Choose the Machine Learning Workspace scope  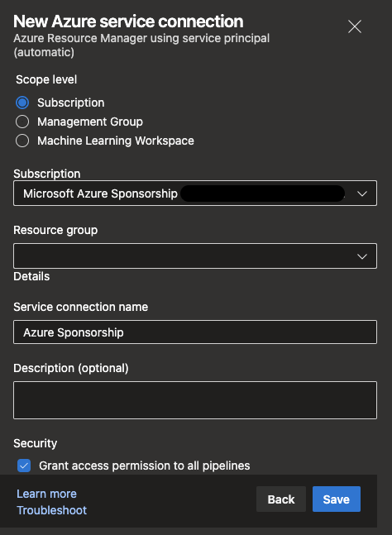click(x=22, y=141)
